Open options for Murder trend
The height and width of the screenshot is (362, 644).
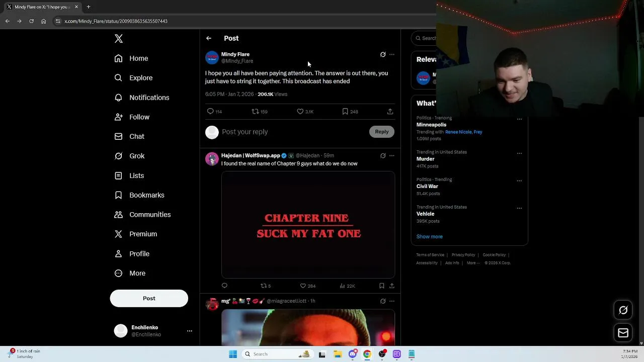pyautogui.click(x=519, y=153)
